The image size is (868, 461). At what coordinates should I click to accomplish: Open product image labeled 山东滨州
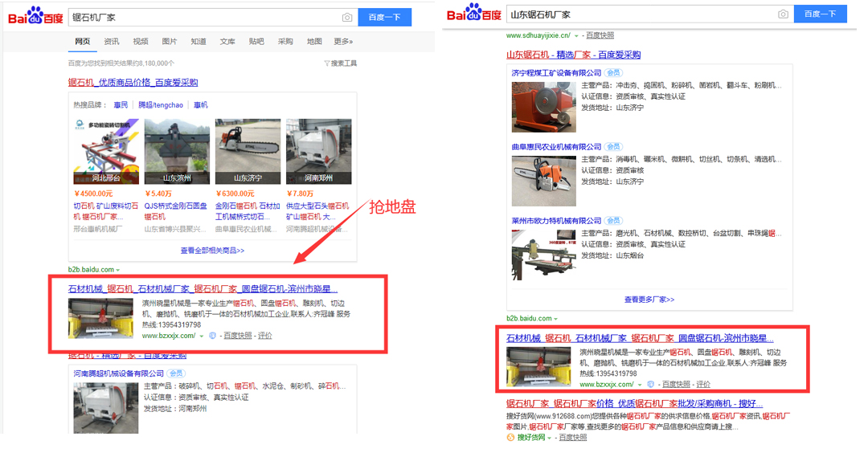click(x=177, y=151)
